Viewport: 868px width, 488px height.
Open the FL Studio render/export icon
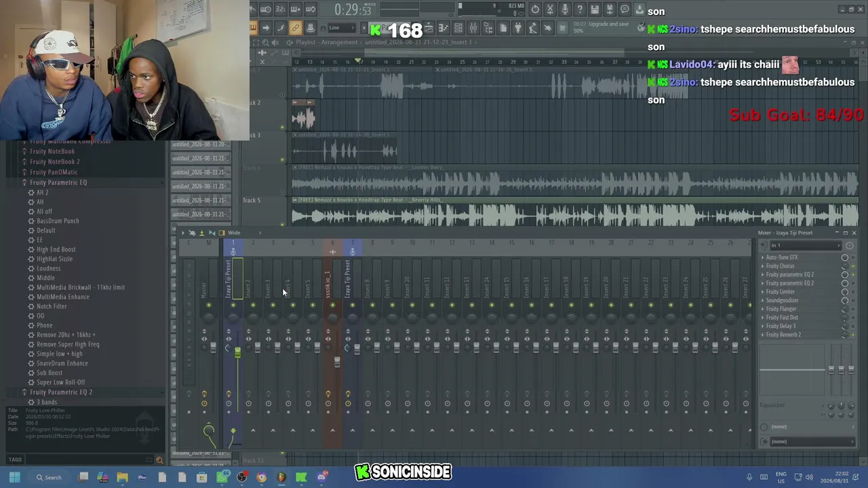click(x=610, y=9)
